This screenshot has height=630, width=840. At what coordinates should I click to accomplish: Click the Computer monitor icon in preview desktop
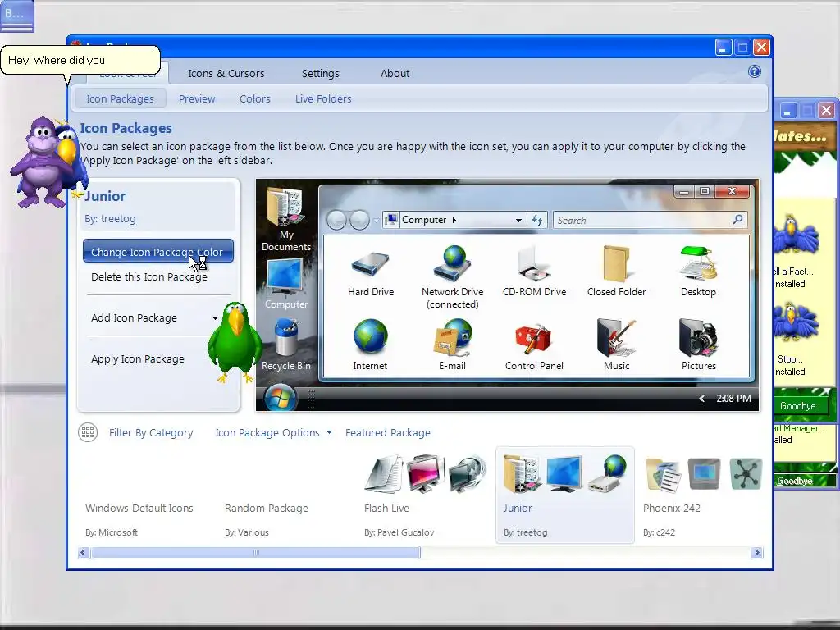(285, 276)
